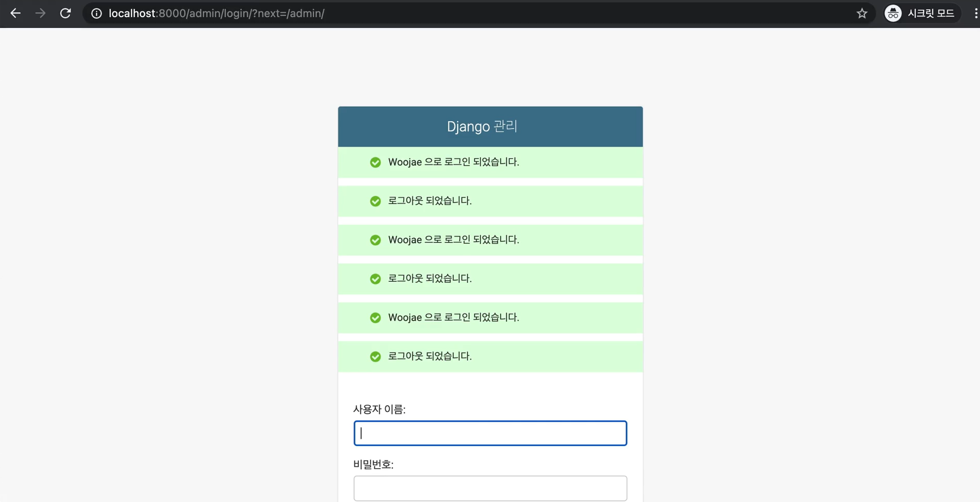Bookmark this page with the star icon

pyautogui.click(x=862, y=13)
